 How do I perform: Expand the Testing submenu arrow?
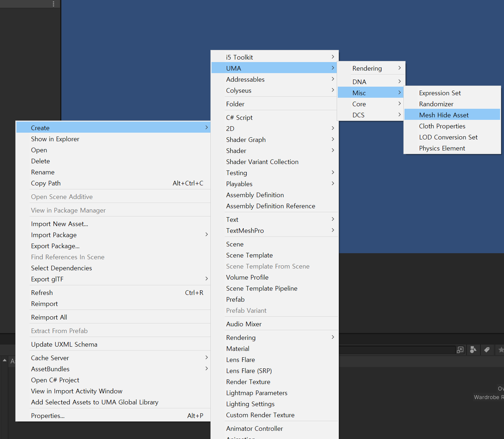(333, 173)
